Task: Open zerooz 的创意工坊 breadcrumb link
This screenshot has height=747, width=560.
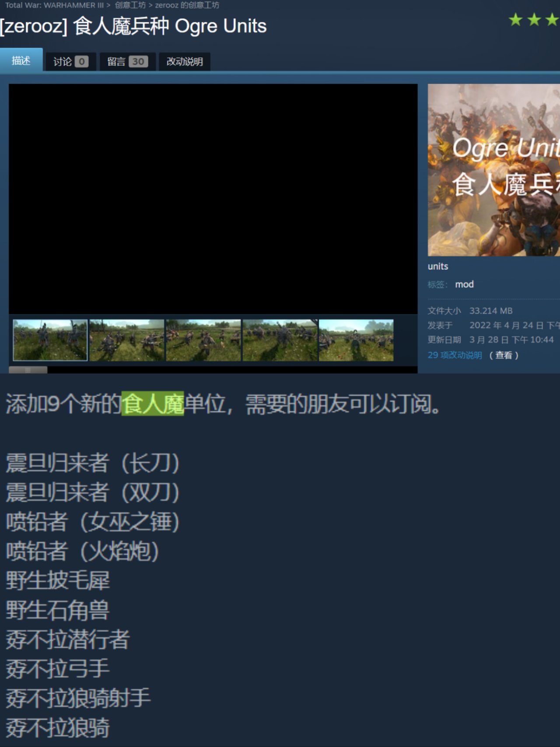Action: coord(187,5)
